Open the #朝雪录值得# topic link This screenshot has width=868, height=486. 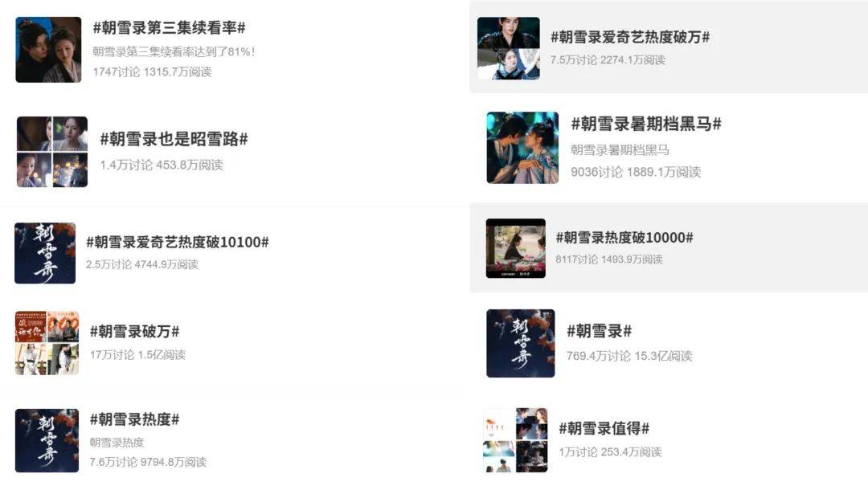(604, 428)
